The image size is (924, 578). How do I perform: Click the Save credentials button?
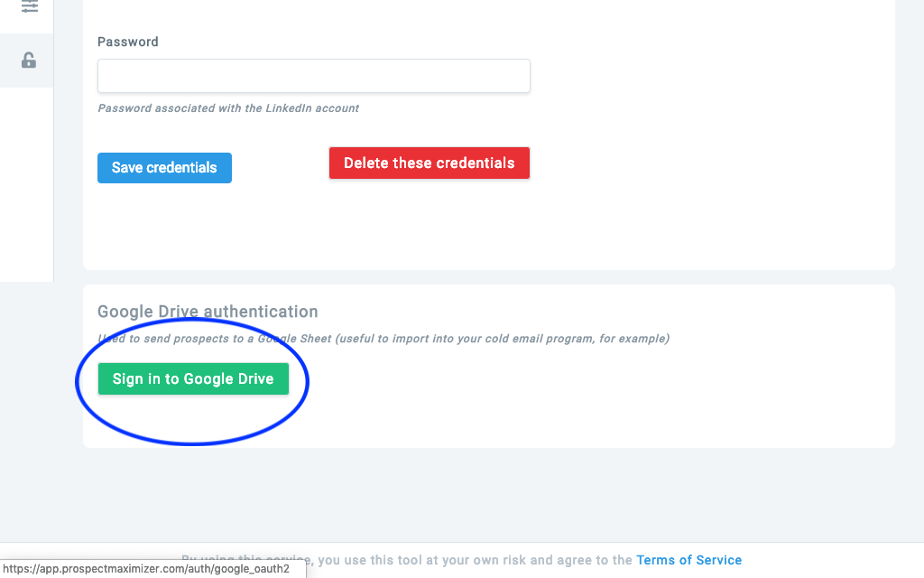(x=164, y=167)
